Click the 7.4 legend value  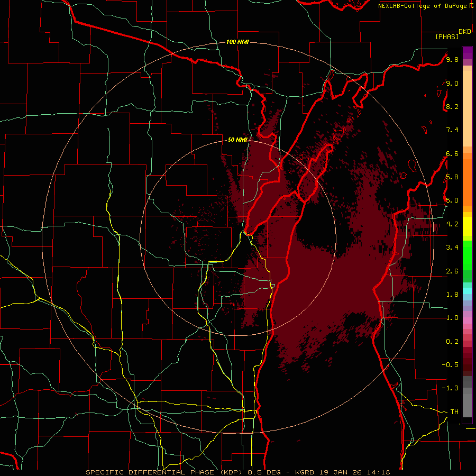452,130
